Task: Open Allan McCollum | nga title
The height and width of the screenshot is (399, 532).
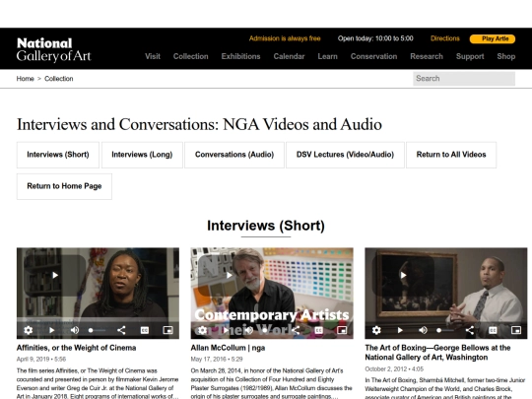Action: [228, 348]
